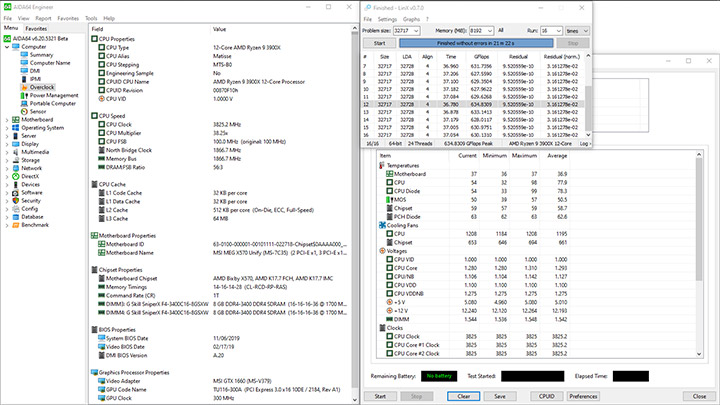The image size is (720, 405).
Task: Open the Security shield icon
Action: point(16,201)
